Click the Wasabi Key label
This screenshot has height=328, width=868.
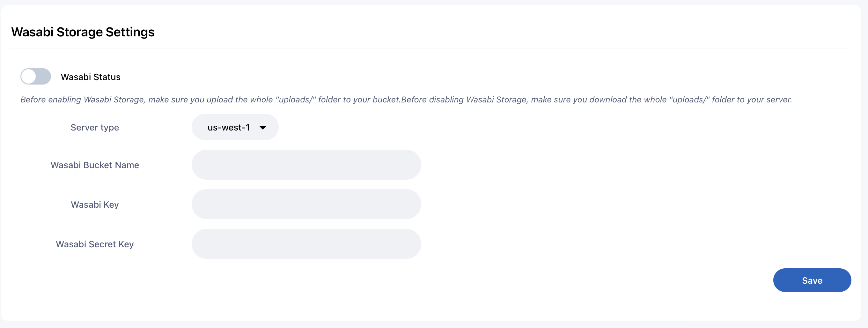click(x=95, y=205)
